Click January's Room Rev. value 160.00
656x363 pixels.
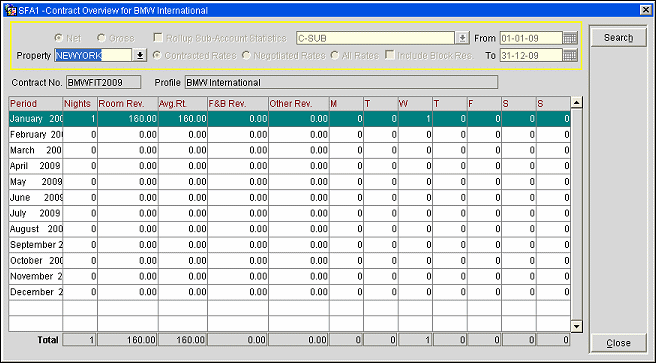[128, 119]
